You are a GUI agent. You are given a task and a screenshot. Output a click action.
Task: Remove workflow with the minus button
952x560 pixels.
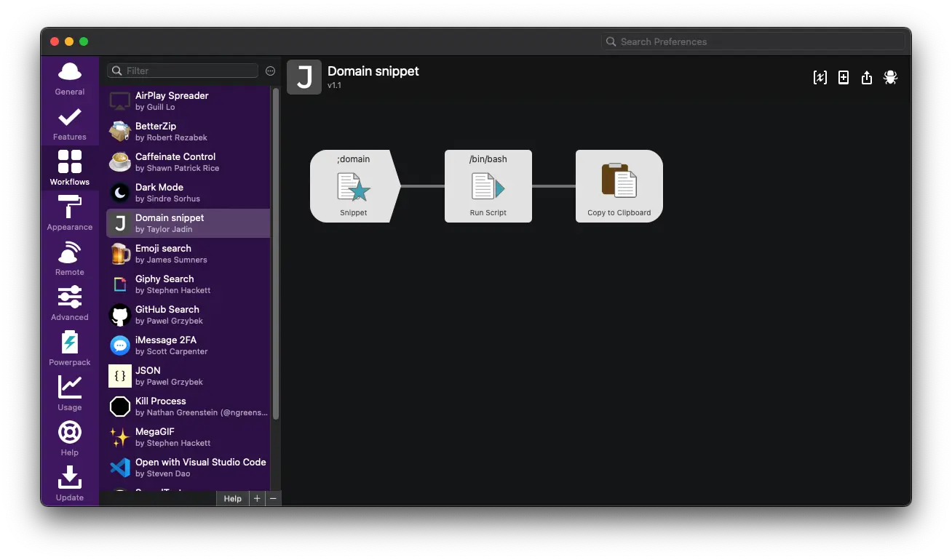[x=273, y=498]
